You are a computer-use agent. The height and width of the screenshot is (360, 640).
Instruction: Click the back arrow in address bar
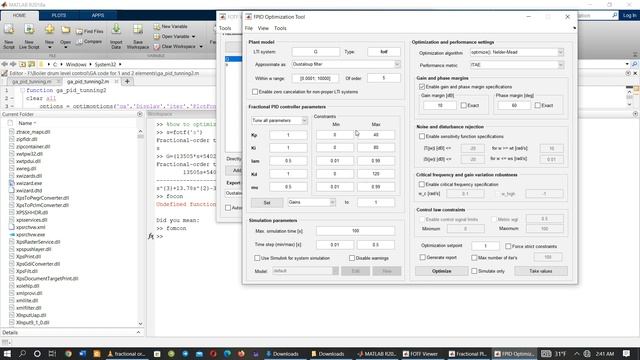(x=4, y=64)
